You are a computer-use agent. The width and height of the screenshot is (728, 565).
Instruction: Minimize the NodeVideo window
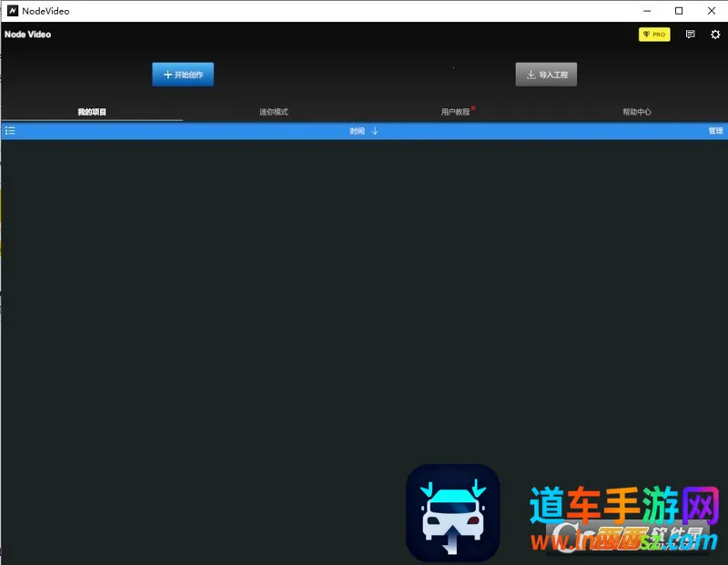(643, 11)
